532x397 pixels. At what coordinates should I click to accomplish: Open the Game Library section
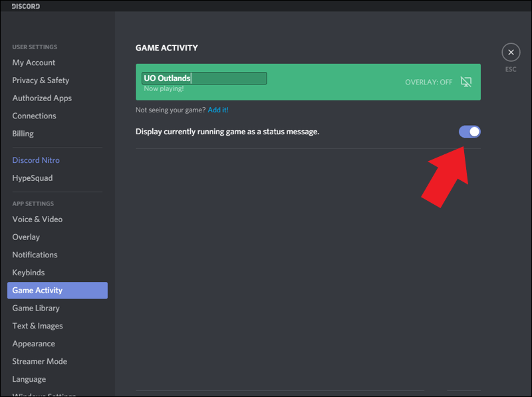36,309
